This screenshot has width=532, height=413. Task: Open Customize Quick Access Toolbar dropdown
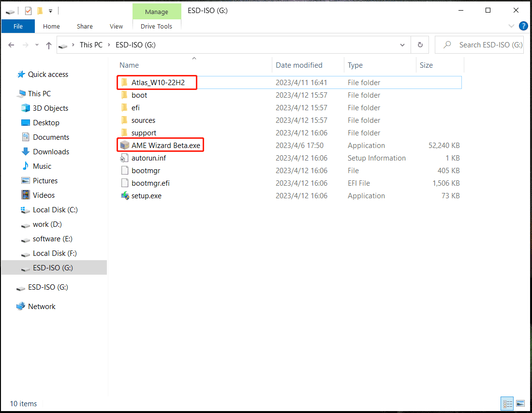50,11
